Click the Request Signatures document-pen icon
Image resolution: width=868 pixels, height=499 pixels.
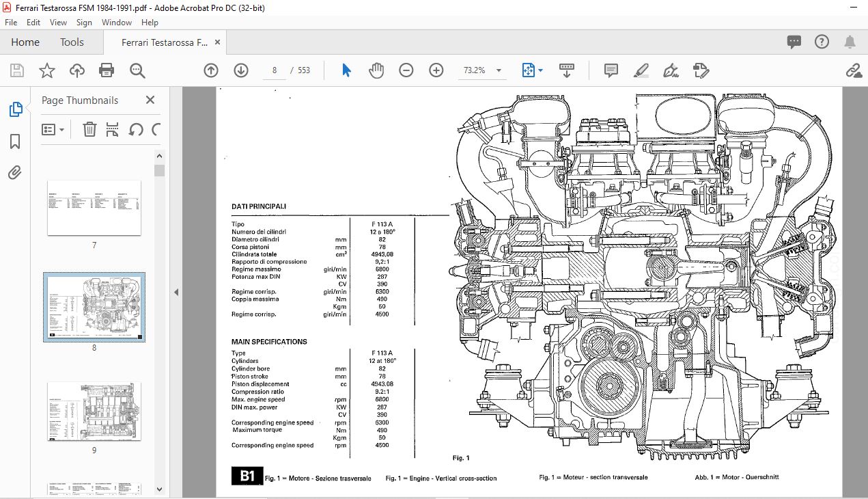pos(701,70)
